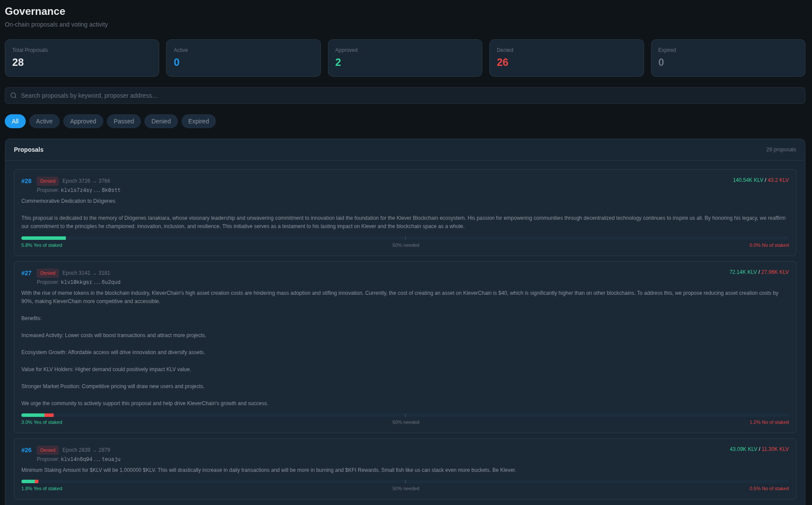
Task: Click the Denied count stat card
Action: 566,58
